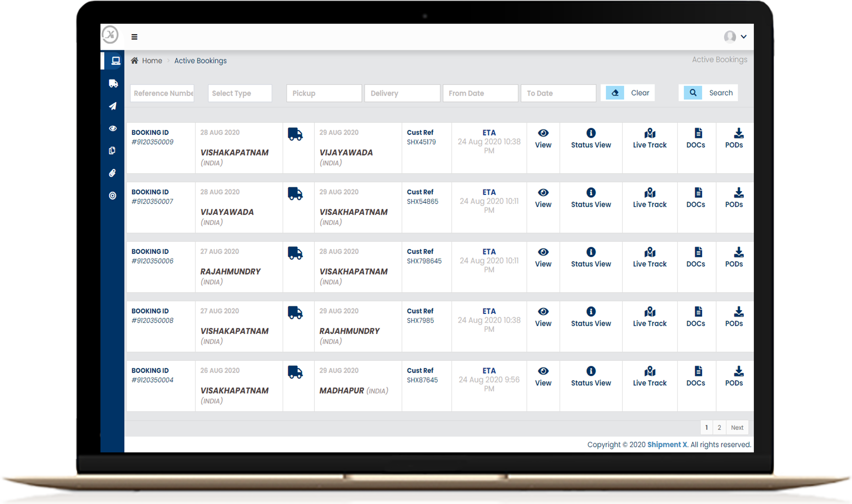Select booking ID text #9120350009
The width and height of the screenshot is (852, 504).
pyautogui.click(x=153, y=142)
